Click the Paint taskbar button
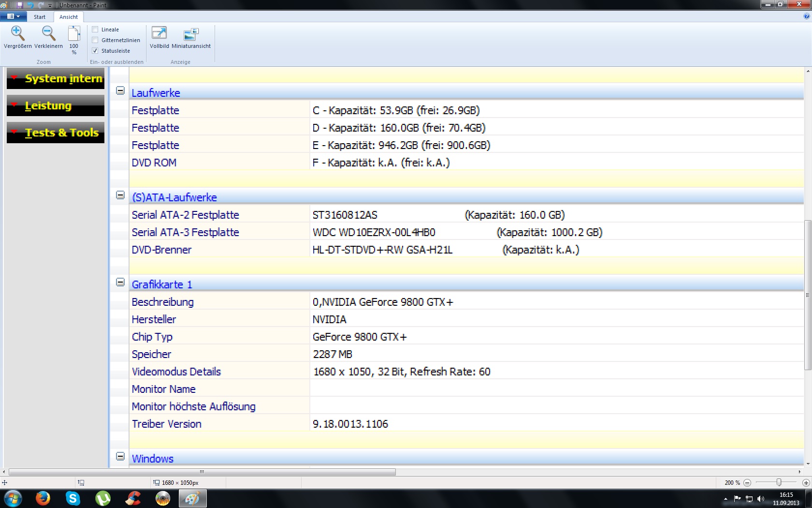The height and width of the screenshot is (508, 812). pos(193,498)
